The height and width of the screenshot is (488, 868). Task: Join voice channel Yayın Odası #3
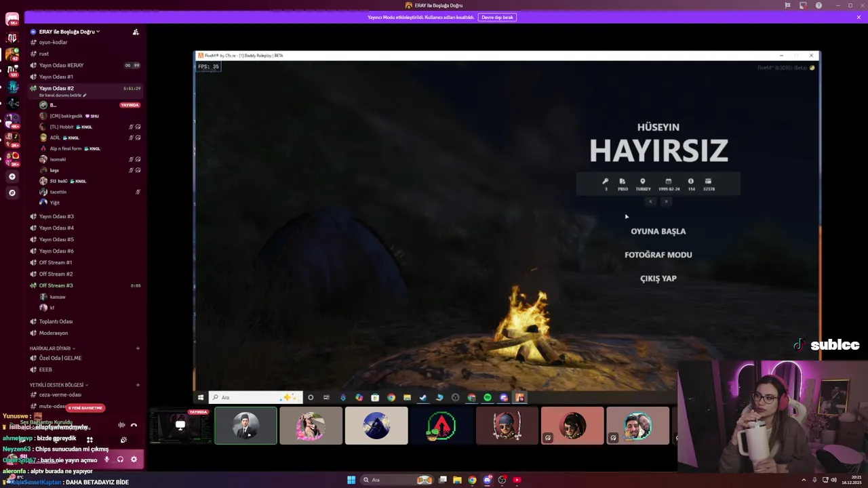[x=84, y=216]
